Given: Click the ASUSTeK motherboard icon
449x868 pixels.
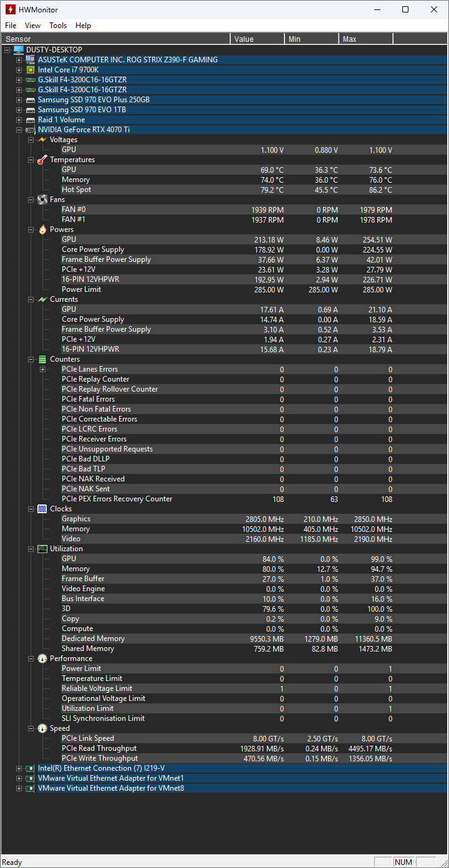Looking at the screenshot, I should click(31, 60).
